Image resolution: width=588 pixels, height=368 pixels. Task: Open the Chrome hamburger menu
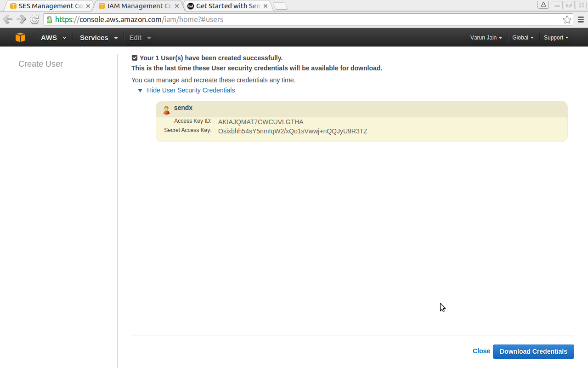tap(581, 19)
